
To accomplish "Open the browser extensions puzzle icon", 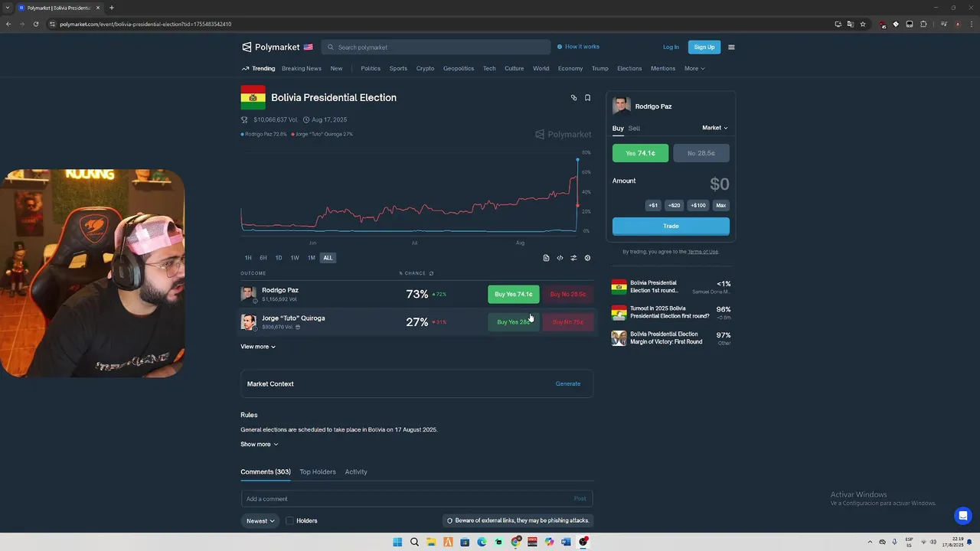I will (923, 24).
